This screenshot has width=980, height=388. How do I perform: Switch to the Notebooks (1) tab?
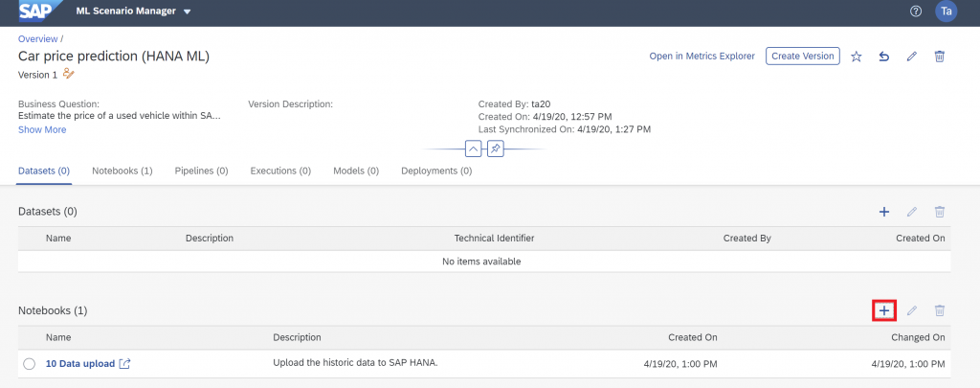pos(122,171)
